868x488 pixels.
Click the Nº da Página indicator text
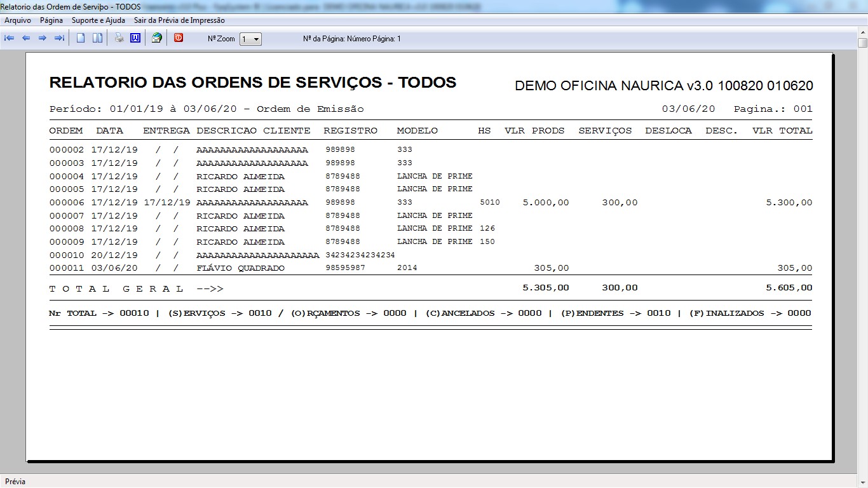(x=352, y=39)
